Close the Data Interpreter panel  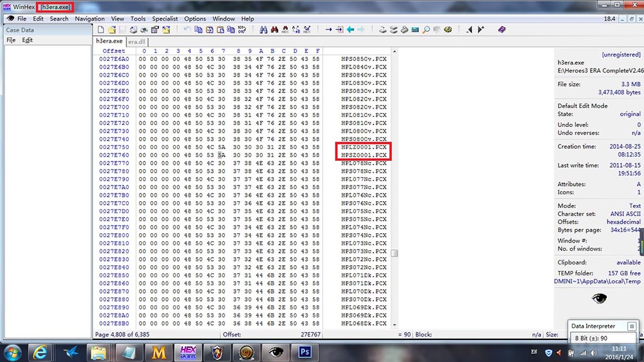tap(631, 326)
